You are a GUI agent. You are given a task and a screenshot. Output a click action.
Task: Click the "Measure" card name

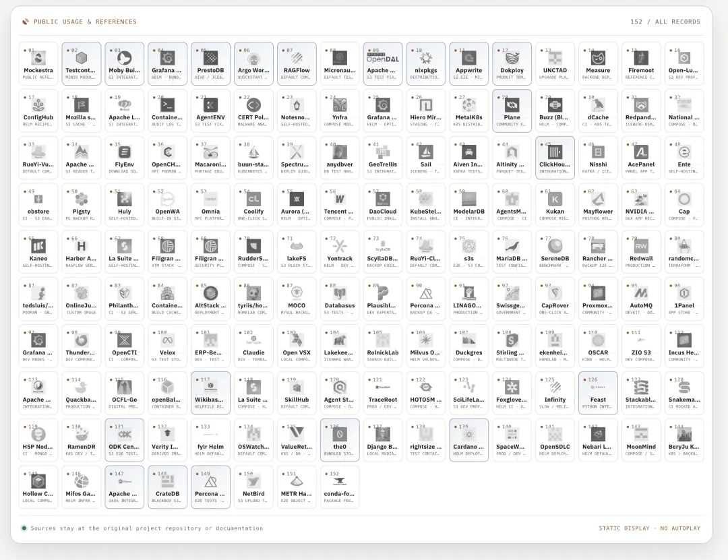pyautogui.click(x=598, y=71)
